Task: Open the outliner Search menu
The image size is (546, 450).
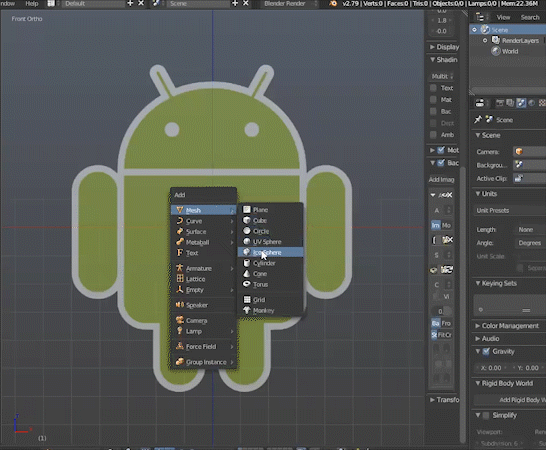Action: 530,17
